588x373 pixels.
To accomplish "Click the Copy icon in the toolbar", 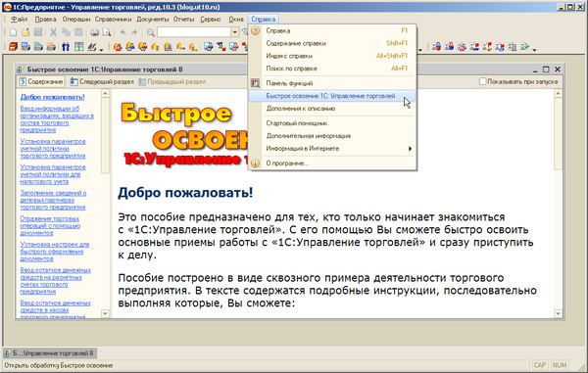I will coord(66,32).
